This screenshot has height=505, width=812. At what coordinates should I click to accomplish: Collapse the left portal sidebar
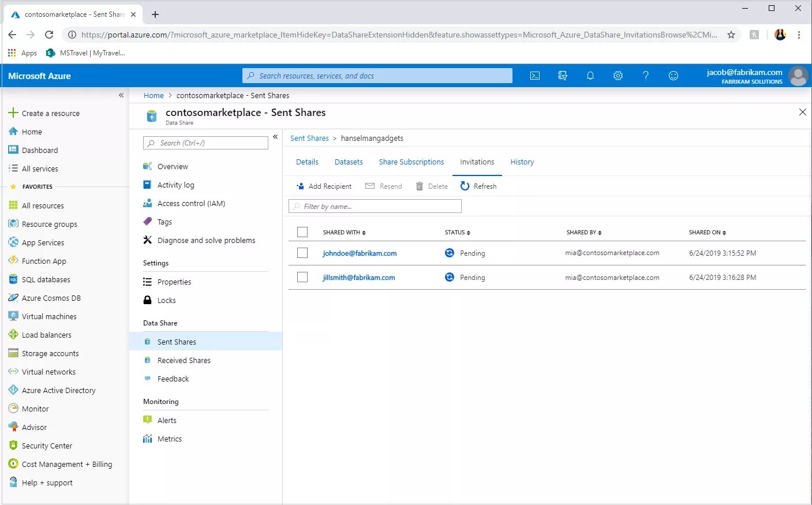point(121,95)
